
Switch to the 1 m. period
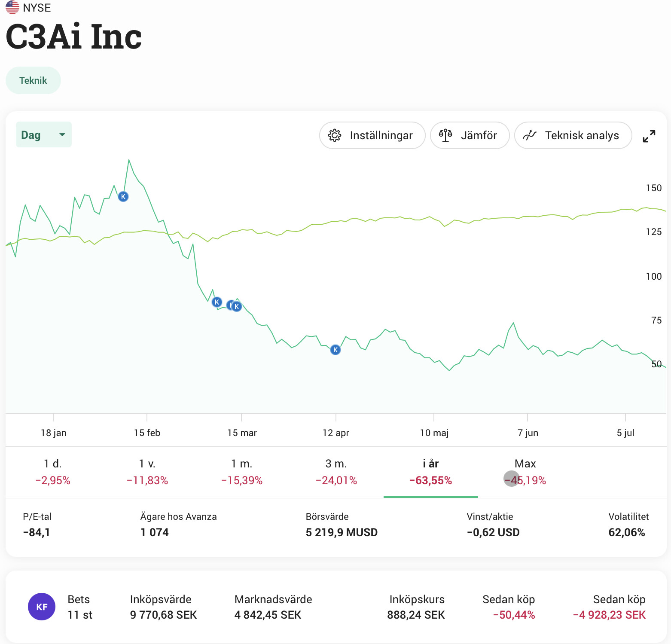click(x=242, y=472)
